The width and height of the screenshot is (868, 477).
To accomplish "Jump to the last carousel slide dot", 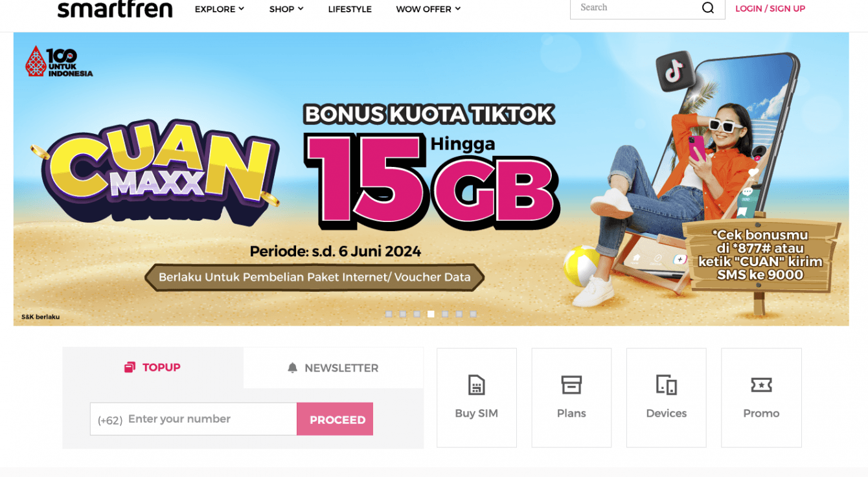I will pyautogui.click(x=473, y=314).
